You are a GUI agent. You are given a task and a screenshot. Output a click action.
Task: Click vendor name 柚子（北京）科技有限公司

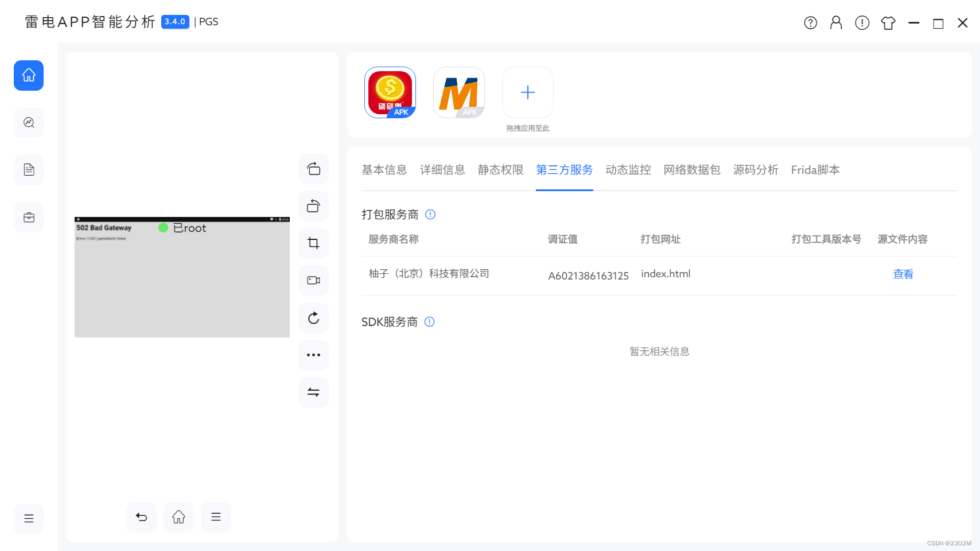click(429, 274)
